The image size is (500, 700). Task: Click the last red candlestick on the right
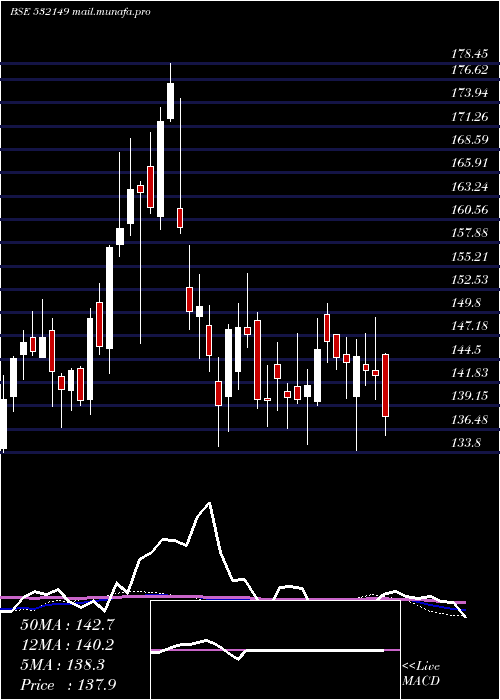(386, 386)
